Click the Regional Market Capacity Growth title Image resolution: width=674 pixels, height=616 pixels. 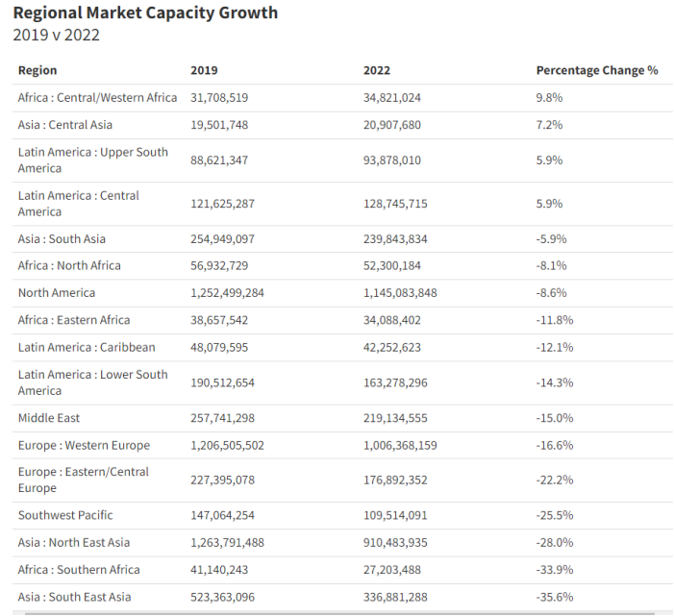(145, 13)
